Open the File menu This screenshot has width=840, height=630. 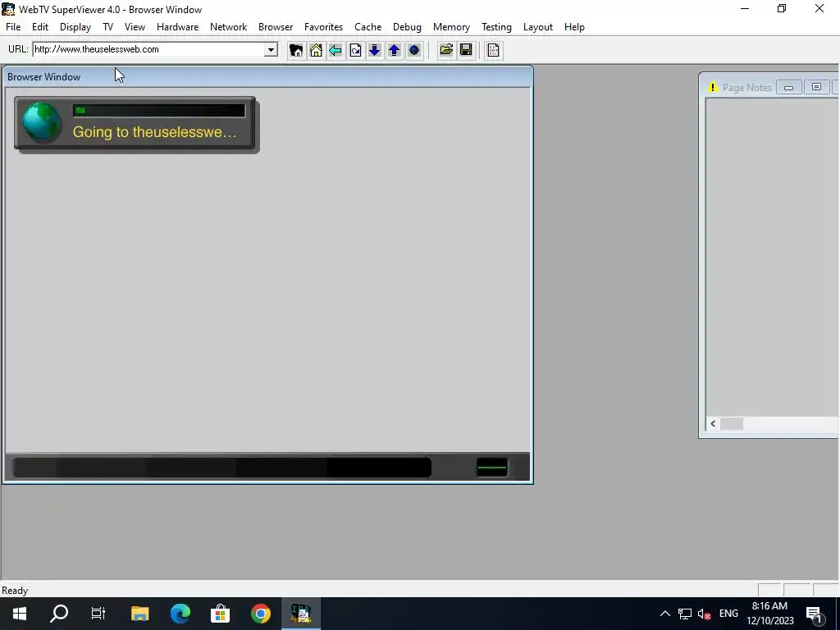coord(13,27)
